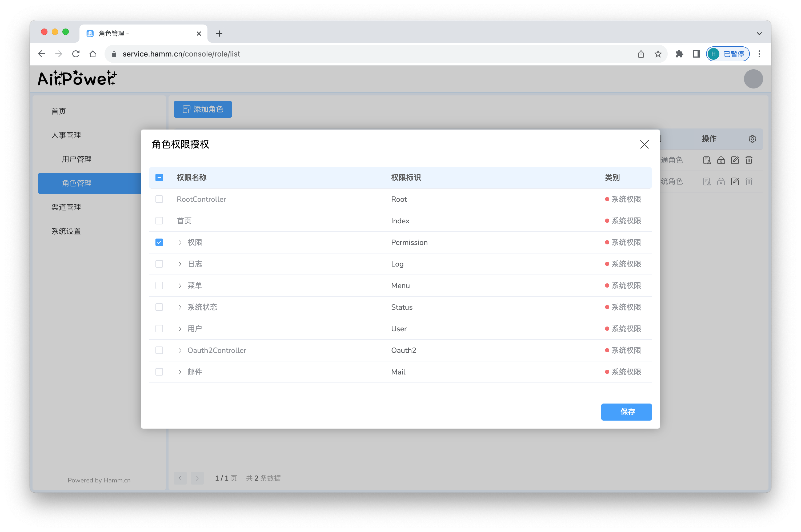Toggle the select-all checkbox in header

159,178
